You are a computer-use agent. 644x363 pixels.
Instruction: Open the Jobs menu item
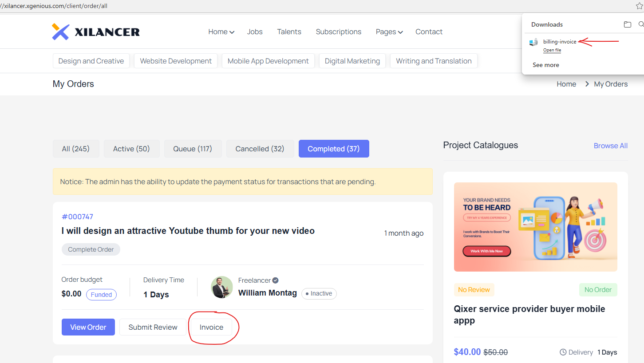pos(255,32)
